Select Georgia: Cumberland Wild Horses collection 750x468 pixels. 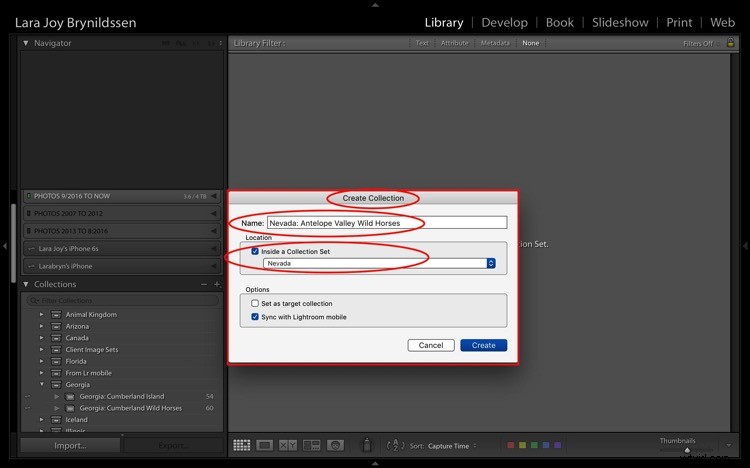click(131, 408)
